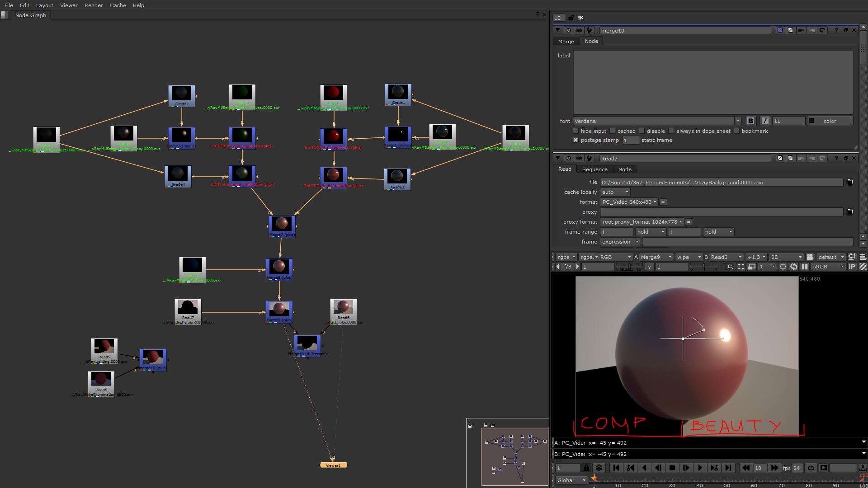This screenshot has height=488, width=868.
Task: Open help for the Read7 node
Action: [x=836, y=158]
